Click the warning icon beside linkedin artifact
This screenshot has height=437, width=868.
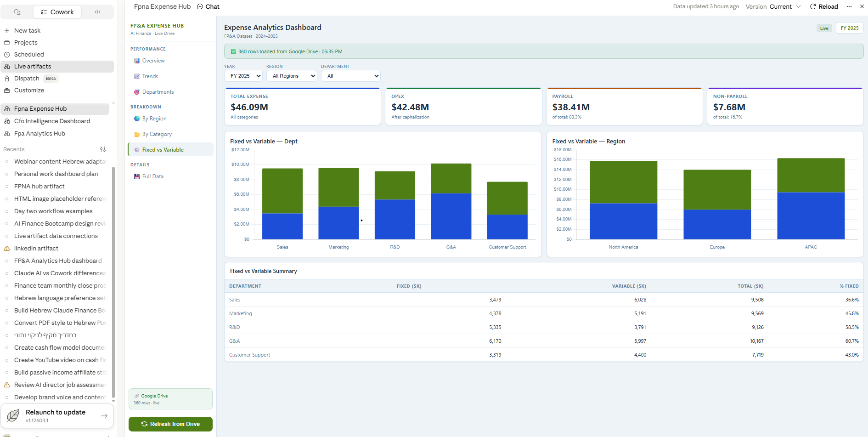coord(7,248)
